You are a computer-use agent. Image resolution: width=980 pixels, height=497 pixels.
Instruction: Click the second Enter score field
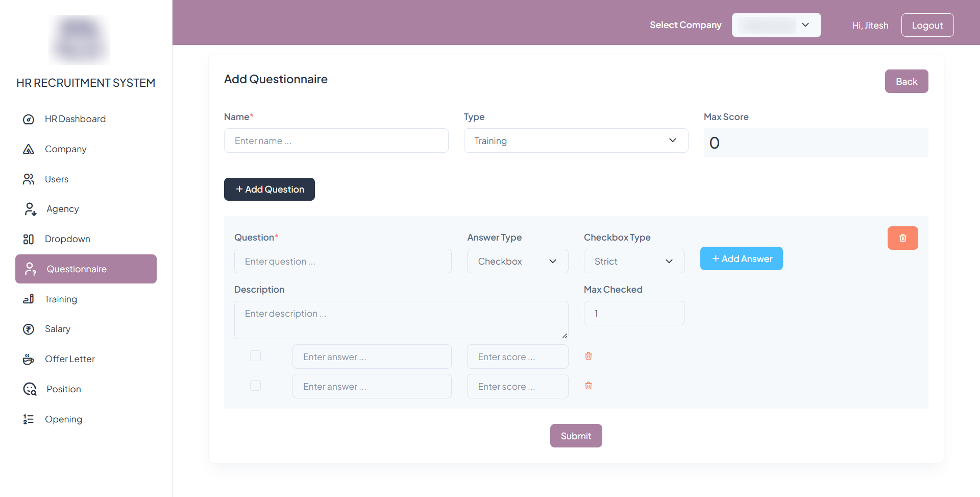click(518, 386)
